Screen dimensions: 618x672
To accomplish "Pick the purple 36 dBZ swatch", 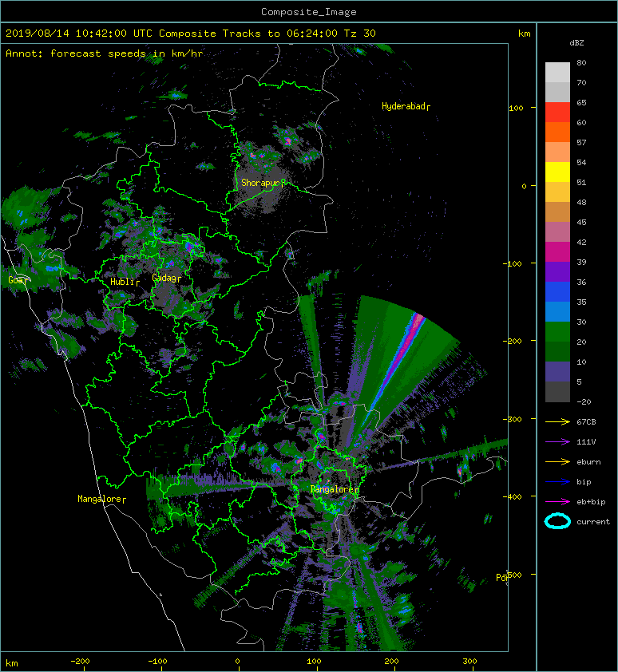I will pyautogui.click(x=557, y=271).
